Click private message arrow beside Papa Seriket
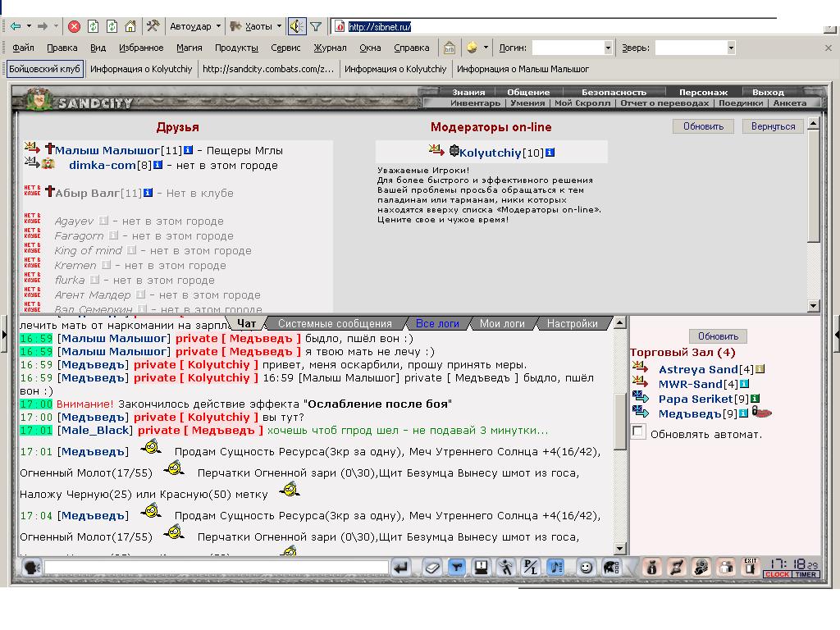Screen dimensions: 840x630 [640, 398]
